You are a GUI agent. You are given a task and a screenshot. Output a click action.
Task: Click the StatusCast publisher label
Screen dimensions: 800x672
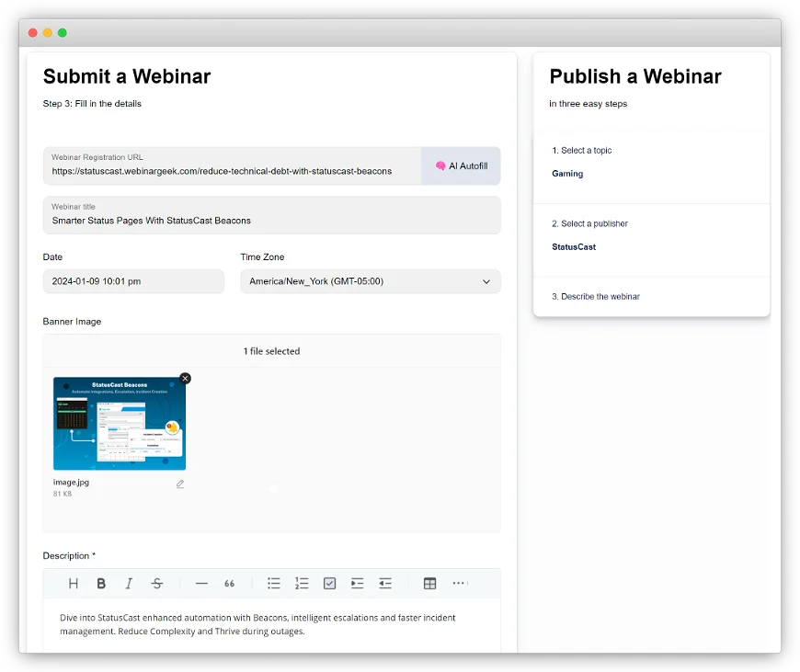pyautogui.click(x=574, y=247)
